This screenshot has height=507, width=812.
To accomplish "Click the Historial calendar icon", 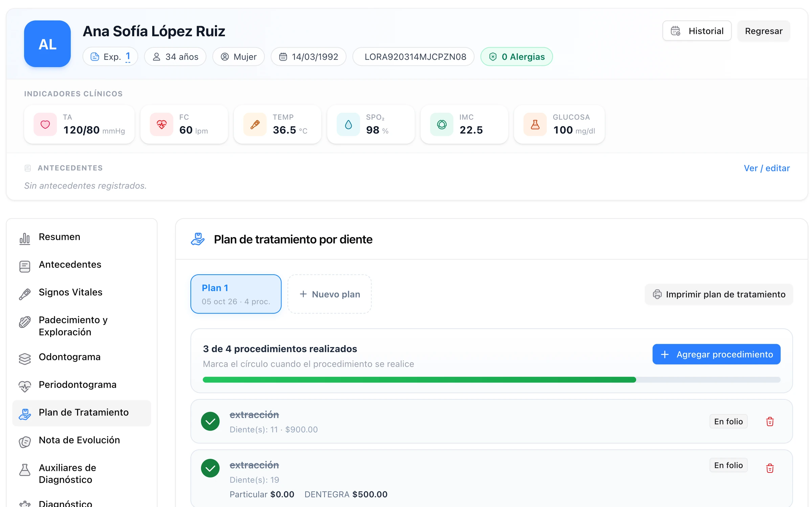I will pyautogui.click(x=675, y=31).
